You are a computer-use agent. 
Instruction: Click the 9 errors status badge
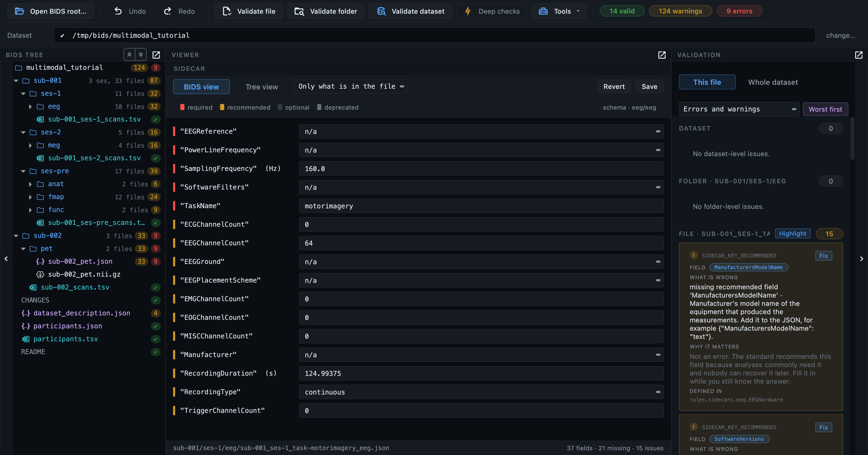[739, 11]
